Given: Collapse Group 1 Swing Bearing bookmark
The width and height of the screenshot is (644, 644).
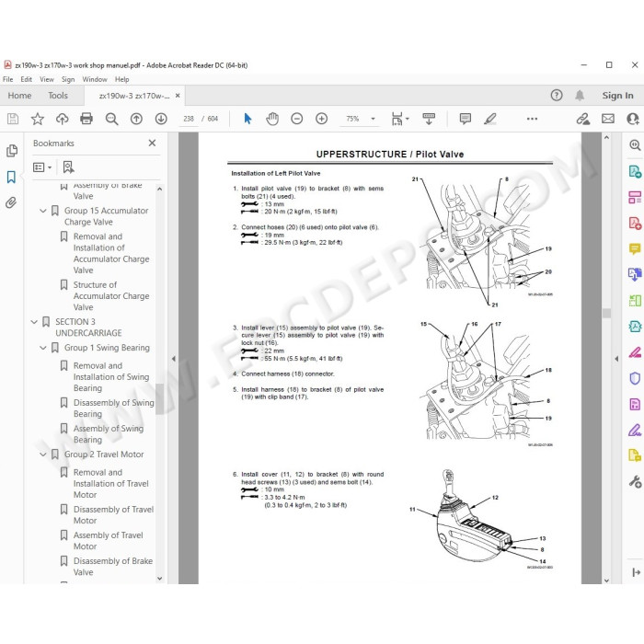Looking at the screenshot, I should pyautogui.click(x=42, y=348).
